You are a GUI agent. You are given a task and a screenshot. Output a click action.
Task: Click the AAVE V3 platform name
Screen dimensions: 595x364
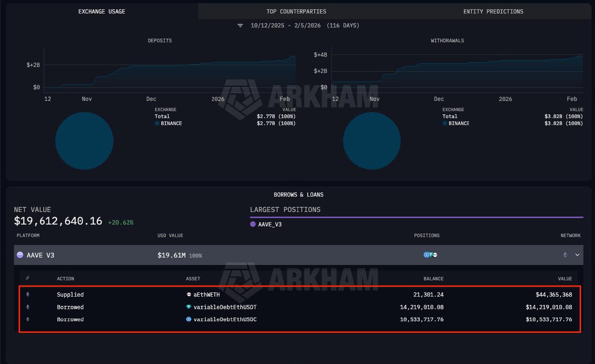[40, 255]
